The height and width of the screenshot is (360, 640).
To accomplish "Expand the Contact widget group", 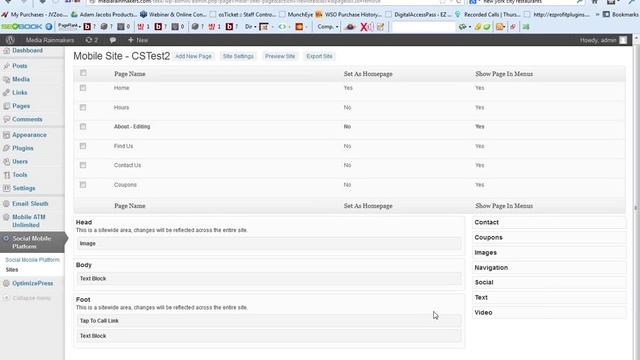I will coord(549,222).
